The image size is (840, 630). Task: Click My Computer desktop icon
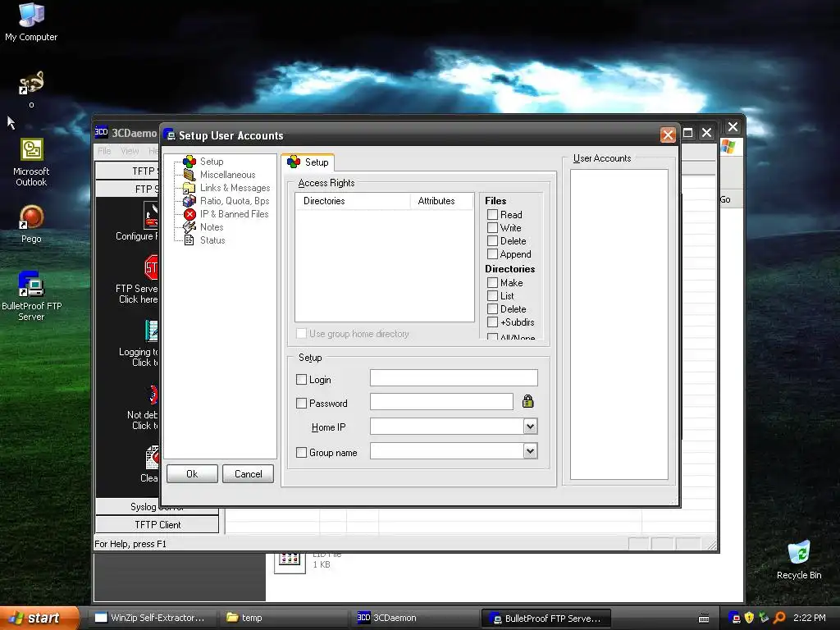[31, 15]
